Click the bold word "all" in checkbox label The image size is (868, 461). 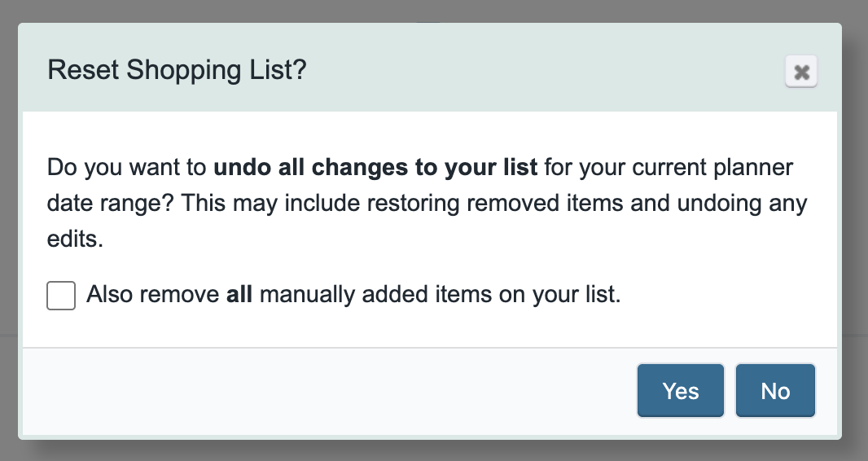pyautogui.click(x=239, y=295)
